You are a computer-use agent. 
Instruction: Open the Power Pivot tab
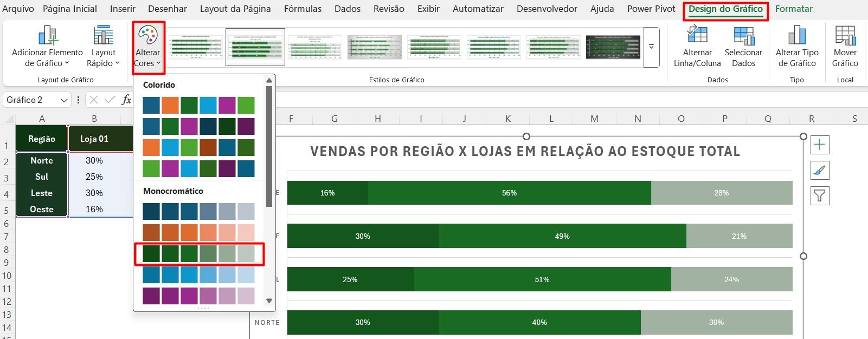tap(651, 9)
